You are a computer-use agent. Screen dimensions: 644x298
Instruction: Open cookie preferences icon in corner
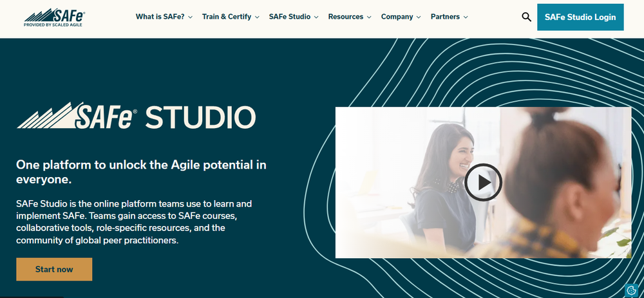coord(631,290)
